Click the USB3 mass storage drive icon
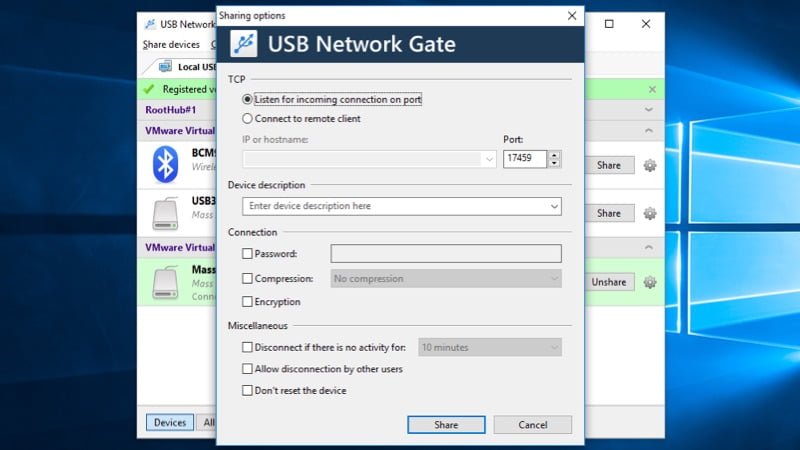 click(x=165, y=213)
